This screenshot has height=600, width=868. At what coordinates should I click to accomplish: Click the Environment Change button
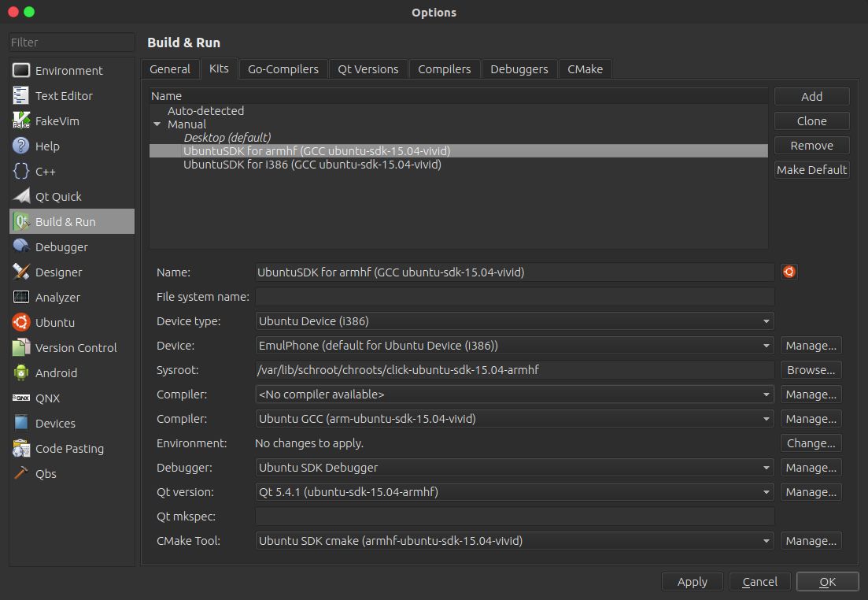click(x=811, y=443)
